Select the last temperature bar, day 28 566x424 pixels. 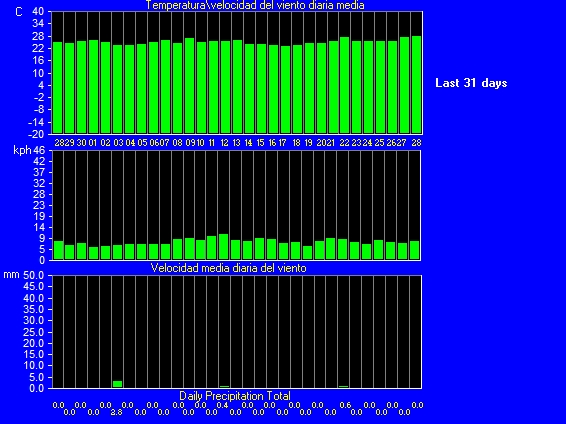416,85
